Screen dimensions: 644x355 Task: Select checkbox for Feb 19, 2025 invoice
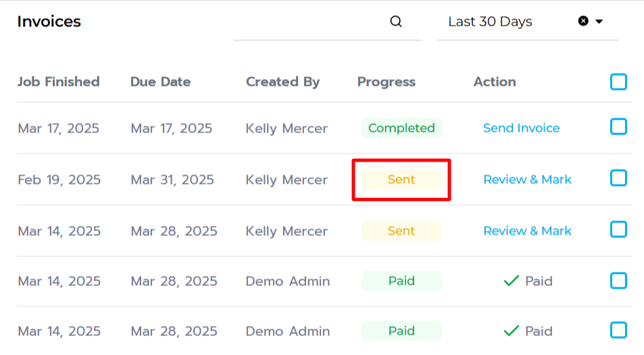[618, 178]
